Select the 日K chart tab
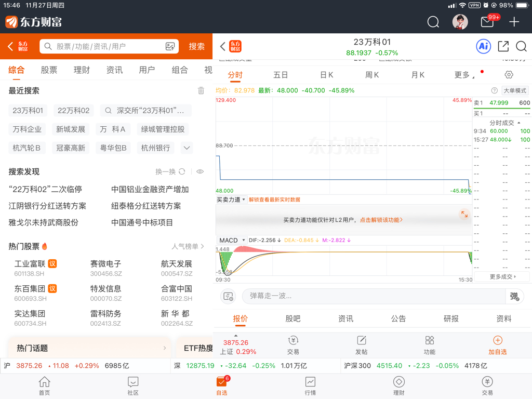This screenshot has width=532, height=399. 326,75
